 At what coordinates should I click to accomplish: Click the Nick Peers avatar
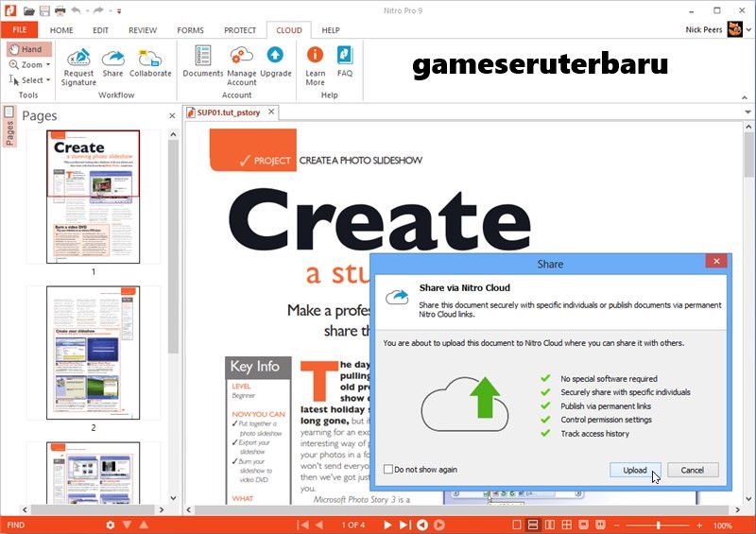click(x=735, y=29)
